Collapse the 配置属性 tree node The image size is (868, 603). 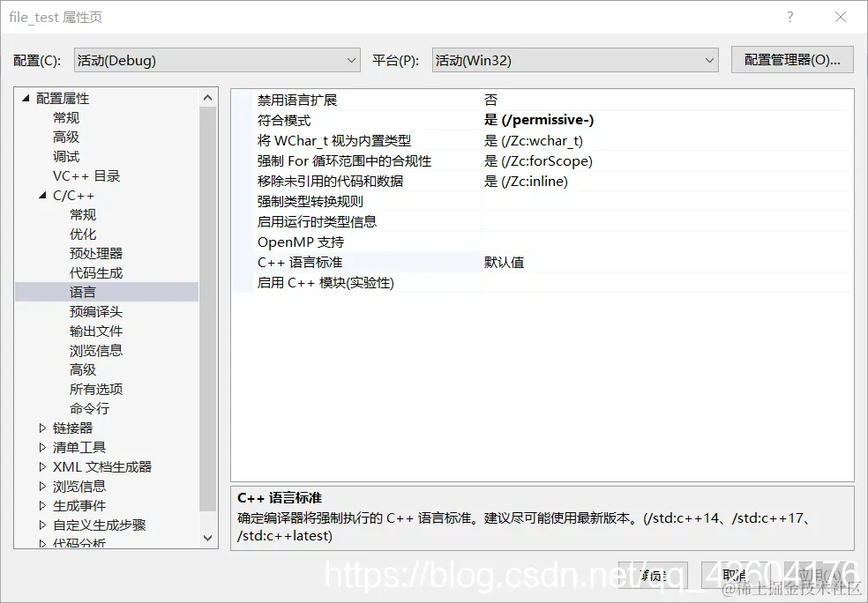click(x=26, y=99)
